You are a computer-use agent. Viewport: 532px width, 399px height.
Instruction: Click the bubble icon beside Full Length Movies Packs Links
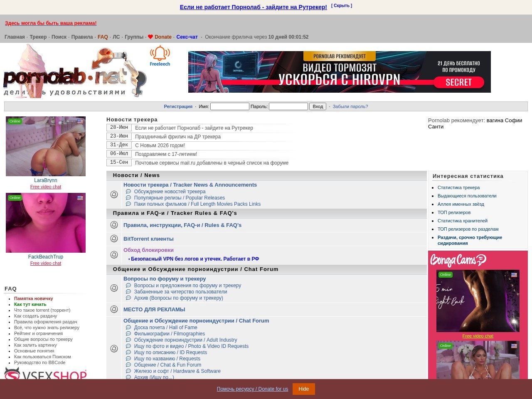pos(128,204)
